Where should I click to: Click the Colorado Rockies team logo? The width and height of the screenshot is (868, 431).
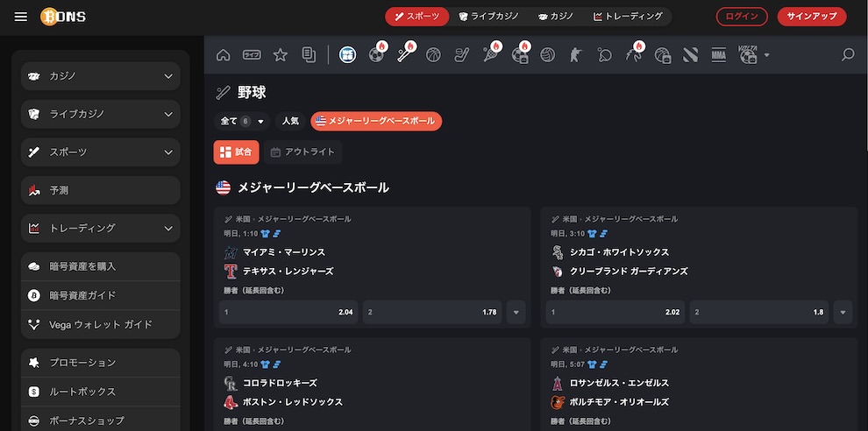[x=231, y=383]
